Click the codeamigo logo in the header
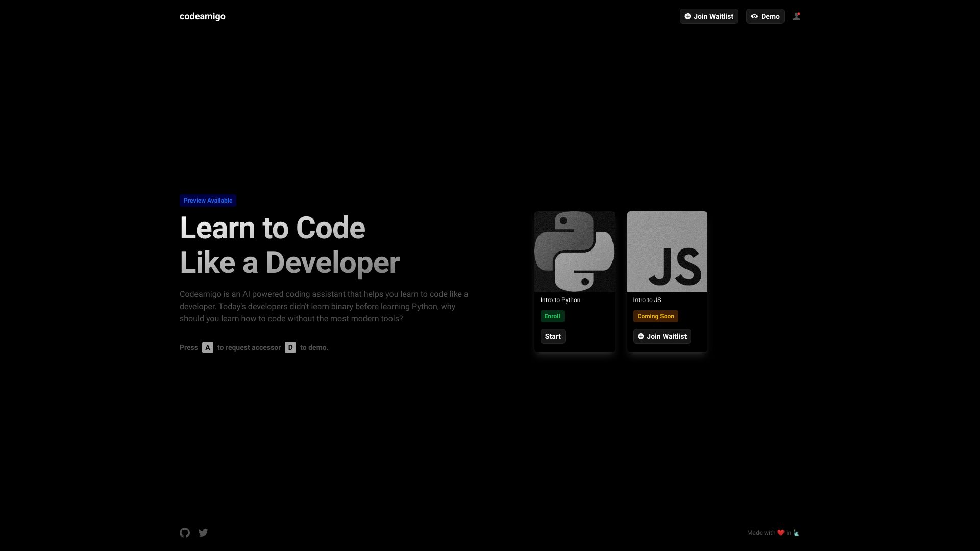980x551 pixels. point(202,16)
